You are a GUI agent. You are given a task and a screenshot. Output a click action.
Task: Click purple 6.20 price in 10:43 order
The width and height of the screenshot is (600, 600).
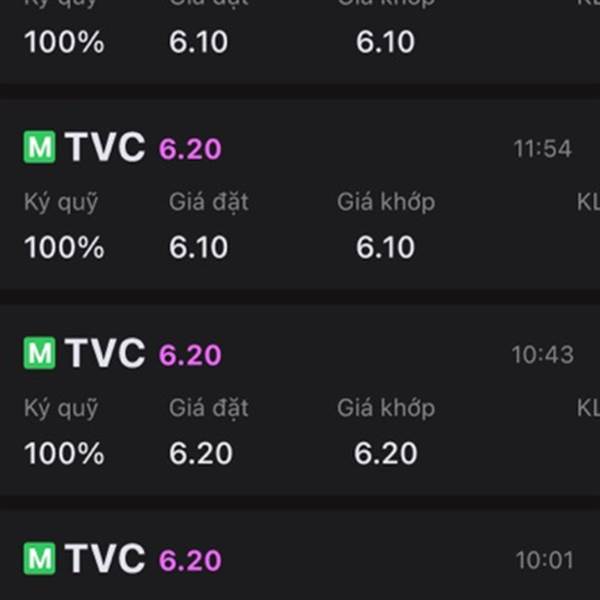[190, 355]
